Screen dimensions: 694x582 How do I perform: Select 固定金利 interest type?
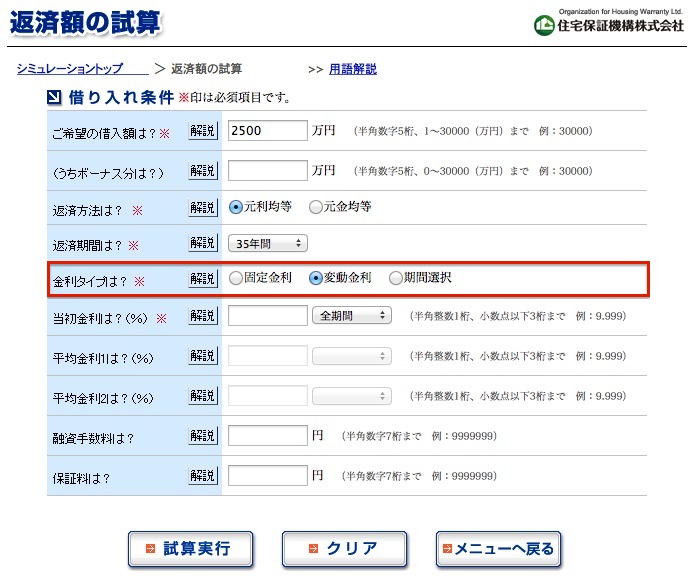point(236,278)
